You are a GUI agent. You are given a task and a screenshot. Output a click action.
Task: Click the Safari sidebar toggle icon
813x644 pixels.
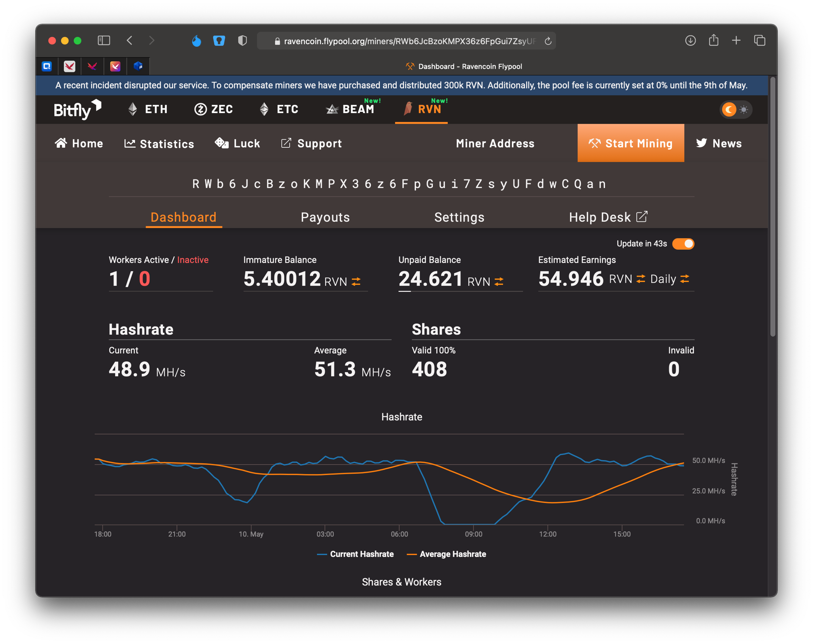104,41
